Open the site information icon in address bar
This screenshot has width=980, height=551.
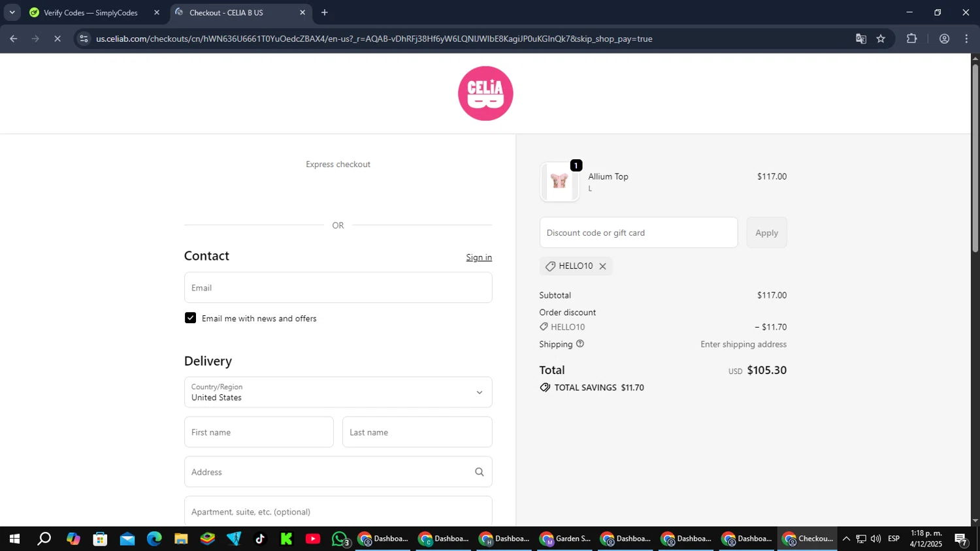pos(83,39)
